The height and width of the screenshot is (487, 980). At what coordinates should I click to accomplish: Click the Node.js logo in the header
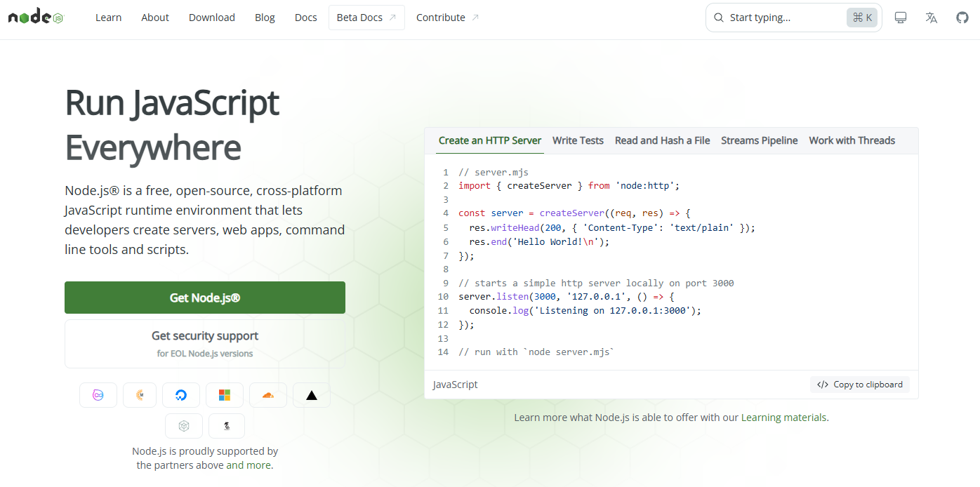[36, 18]
